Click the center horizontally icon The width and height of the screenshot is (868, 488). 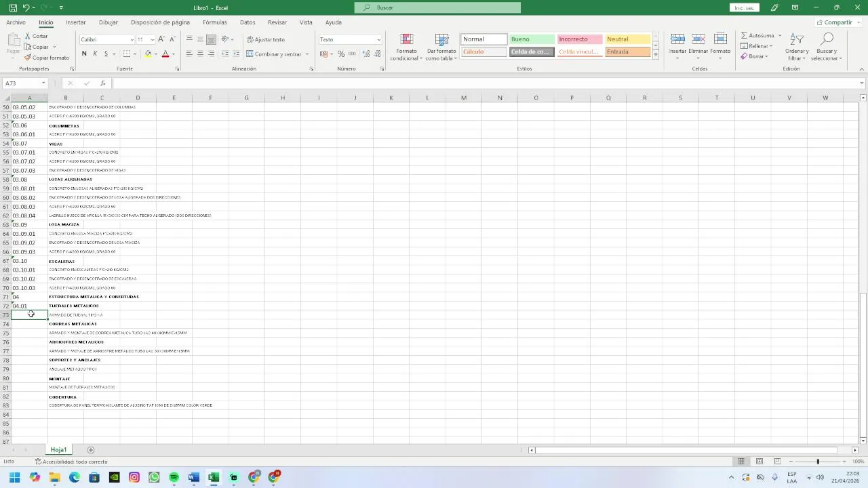pyautogui.click(x=200, y=54)
